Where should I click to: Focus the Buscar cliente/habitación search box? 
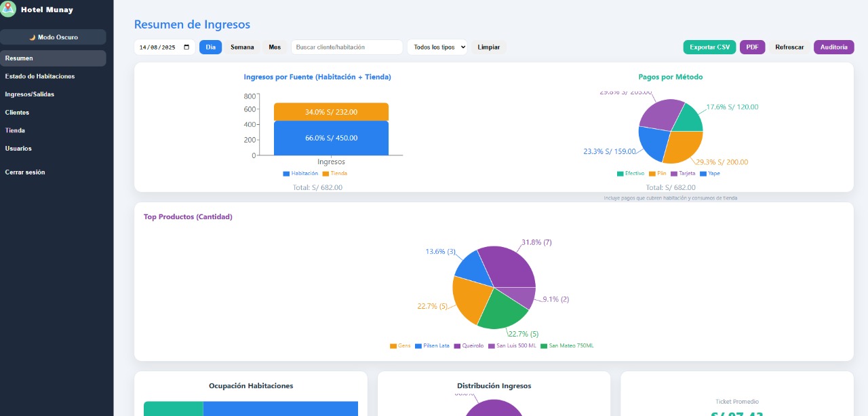[x=347, y=47]
